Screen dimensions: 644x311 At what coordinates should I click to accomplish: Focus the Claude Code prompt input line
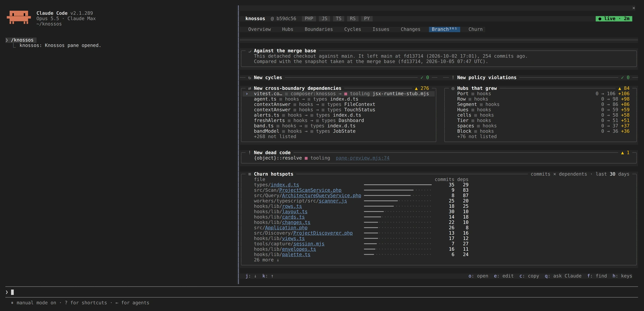click(x=322, y=292)
